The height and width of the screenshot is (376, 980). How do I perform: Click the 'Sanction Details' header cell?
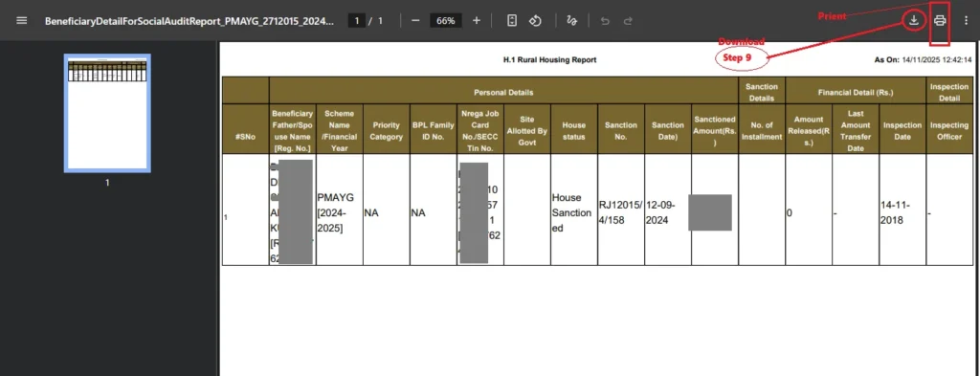click(x=762, y=92)
